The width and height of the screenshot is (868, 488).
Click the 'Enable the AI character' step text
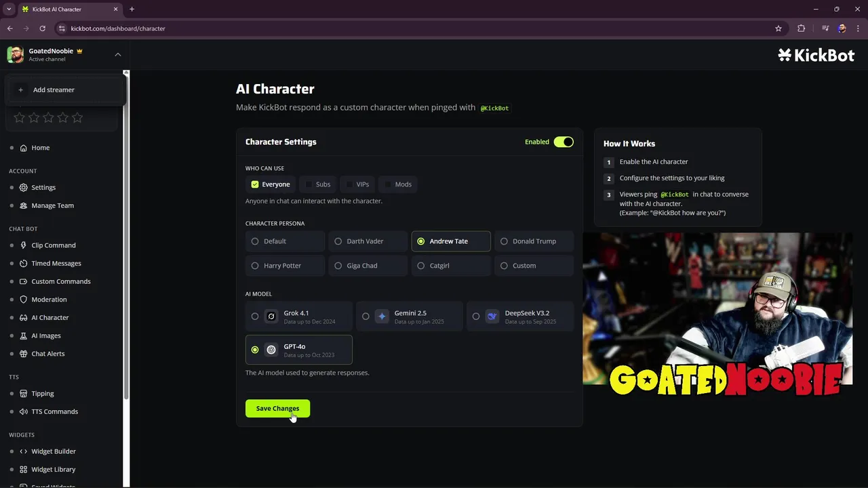[x=654, y=162]
